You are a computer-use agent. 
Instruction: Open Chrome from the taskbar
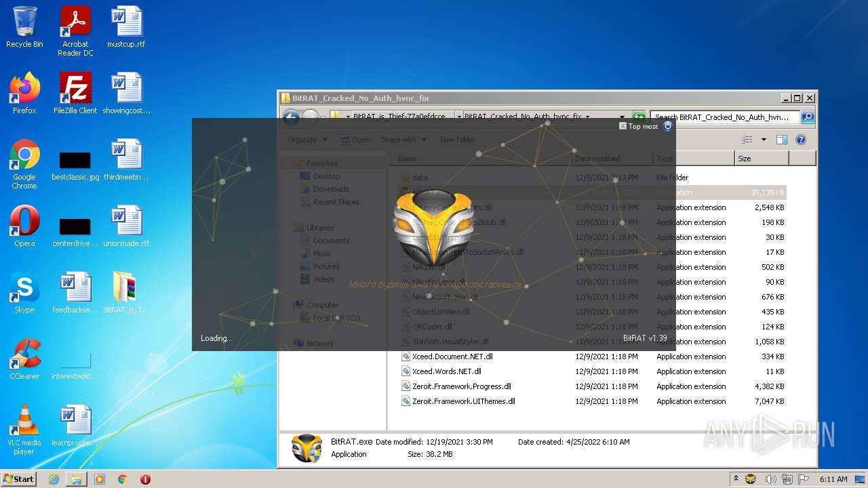click(x=123, y=479)
